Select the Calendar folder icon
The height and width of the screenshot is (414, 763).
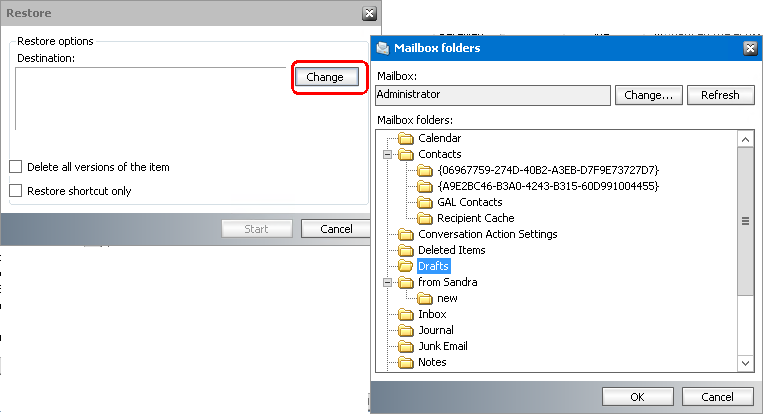coord(405,139)
